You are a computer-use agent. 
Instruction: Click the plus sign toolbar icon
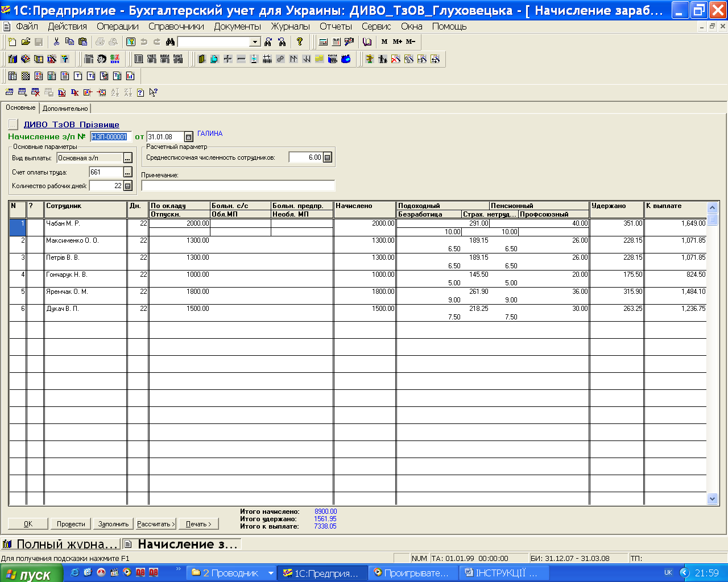tap(228, 59)
